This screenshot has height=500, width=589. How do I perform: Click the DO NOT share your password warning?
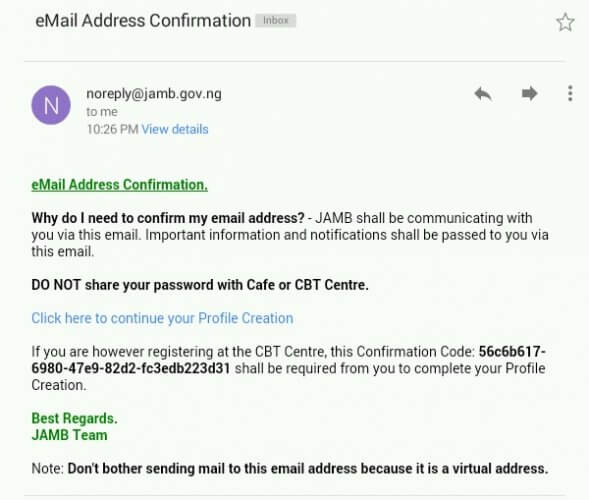[200, 285]
